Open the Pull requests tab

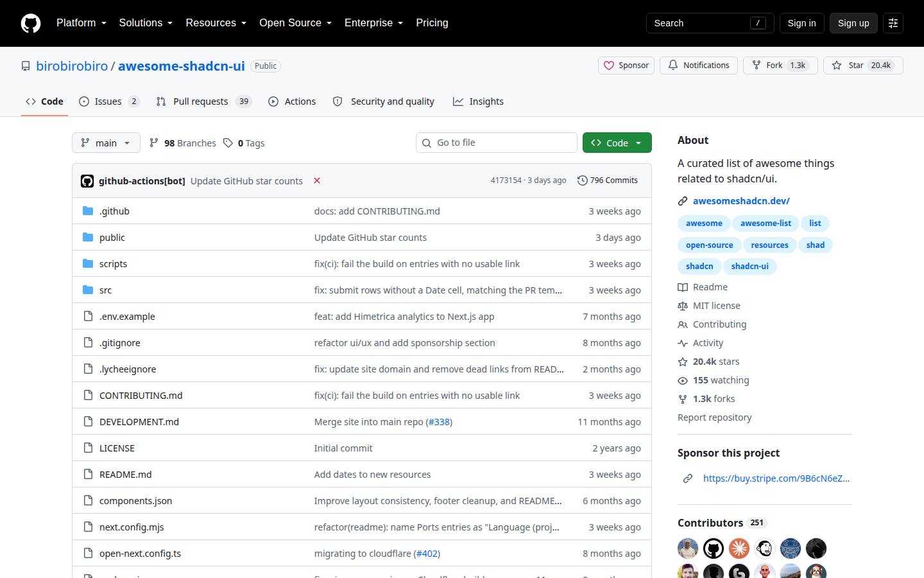(204, 101)
